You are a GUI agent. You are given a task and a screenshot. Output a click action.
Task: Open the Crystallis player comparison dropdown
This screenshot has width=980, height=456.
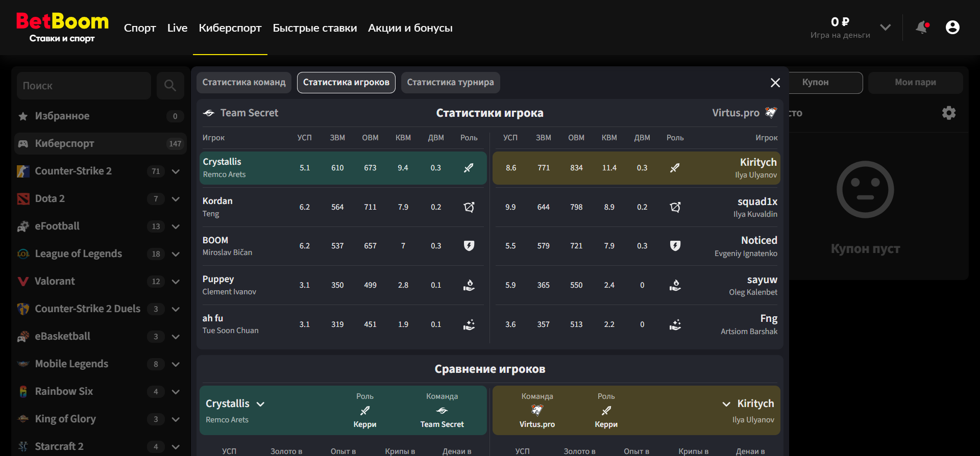point(260,404)
